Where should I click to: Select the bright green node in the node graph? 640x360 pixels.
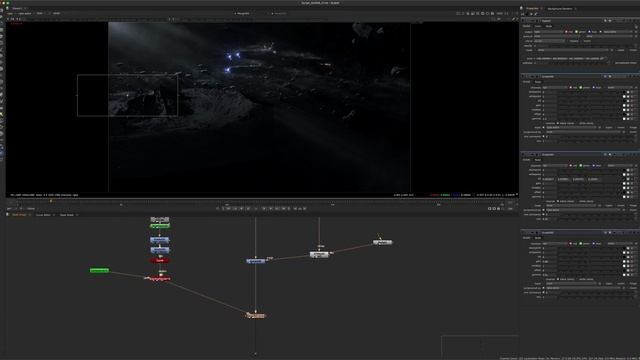click(x=99, y=270)
